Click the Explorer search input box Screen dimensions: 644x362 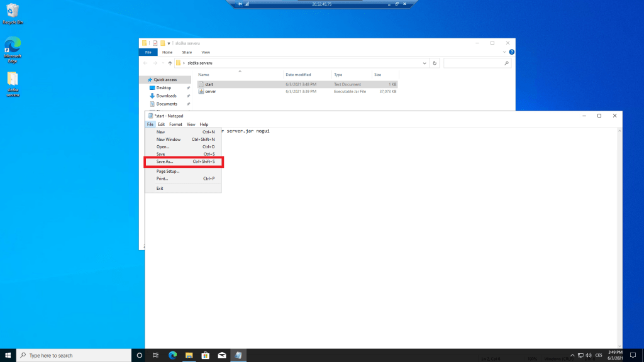click(x=475, y=63)
